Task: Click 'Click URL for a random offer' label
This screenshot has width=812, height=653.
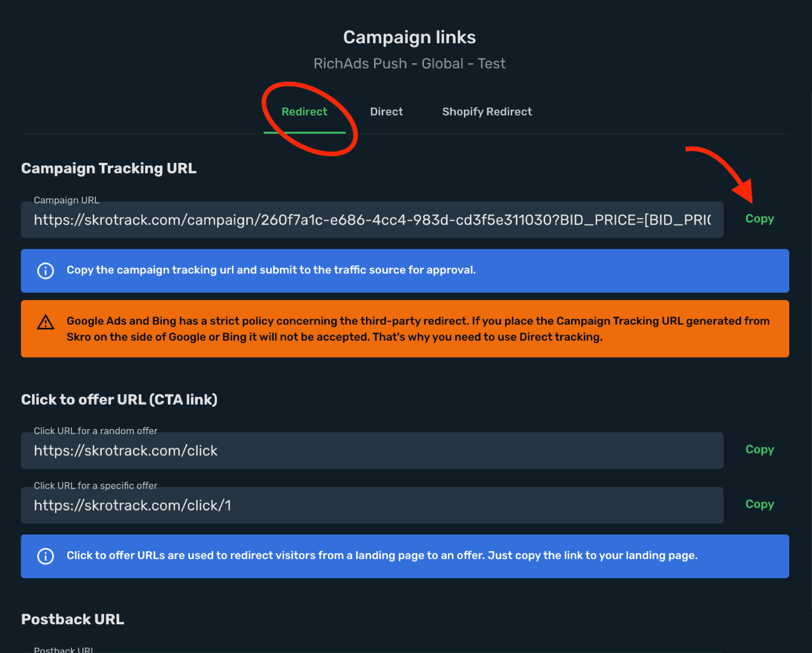Action: click(x=96, y=431)
